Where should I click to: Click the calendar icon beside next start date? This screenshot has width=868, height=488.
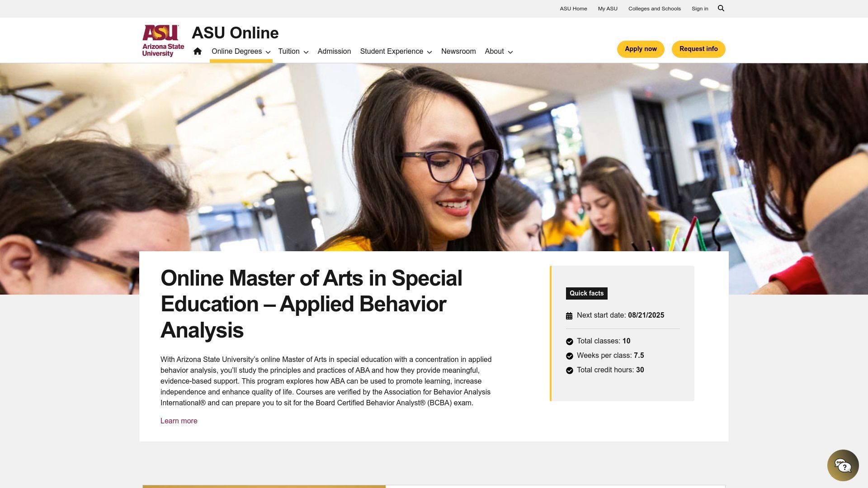[569, 315]
